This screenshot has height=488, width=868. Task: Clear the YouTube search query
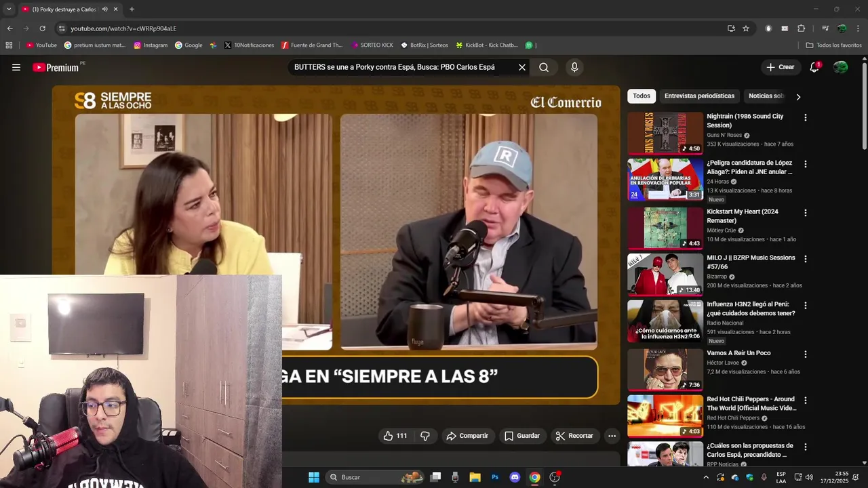[x=522, y=67]
